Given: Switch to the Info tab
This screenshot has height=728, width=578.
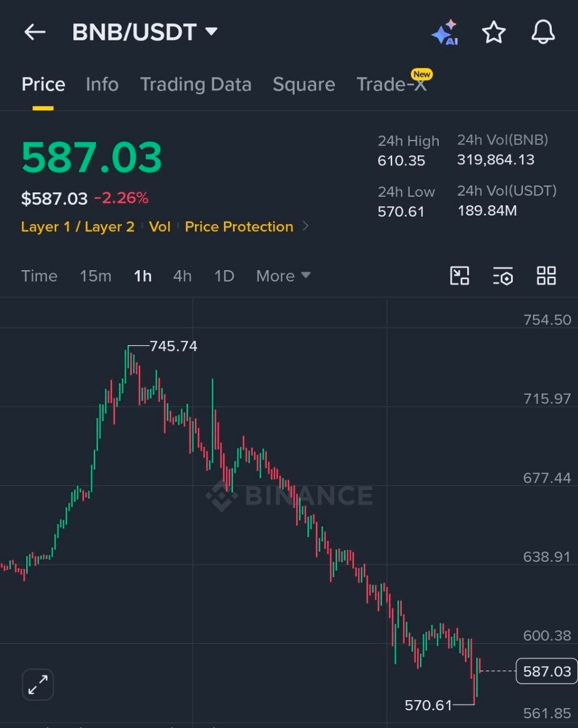Looking at the screenshot, I should click(x=102, y=84).
